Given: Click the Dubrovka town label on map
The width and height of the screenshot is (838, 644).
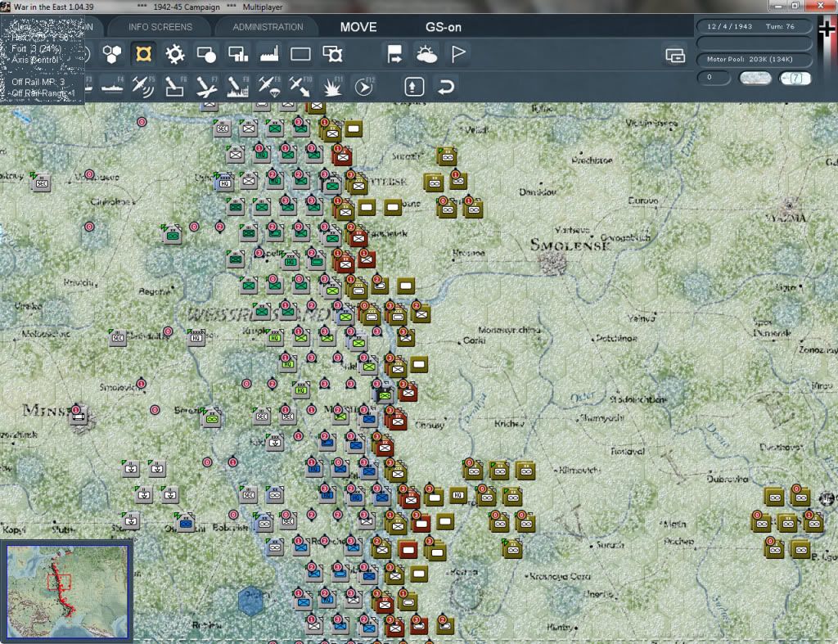Looking at the screenshot, I should pos(727,479).
